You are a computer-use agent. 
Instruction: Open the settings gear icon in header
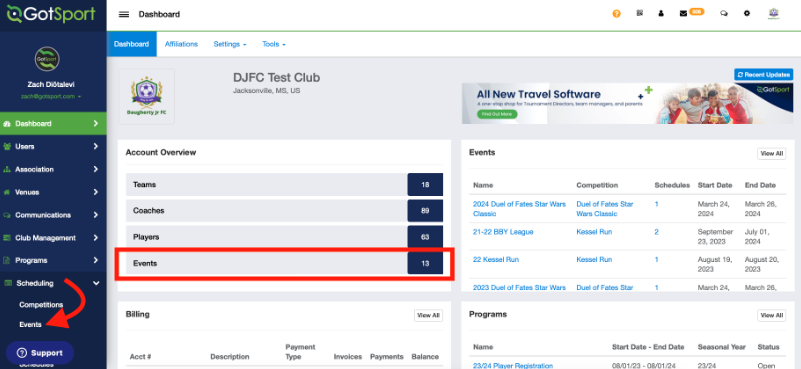(x=747, y=14)
